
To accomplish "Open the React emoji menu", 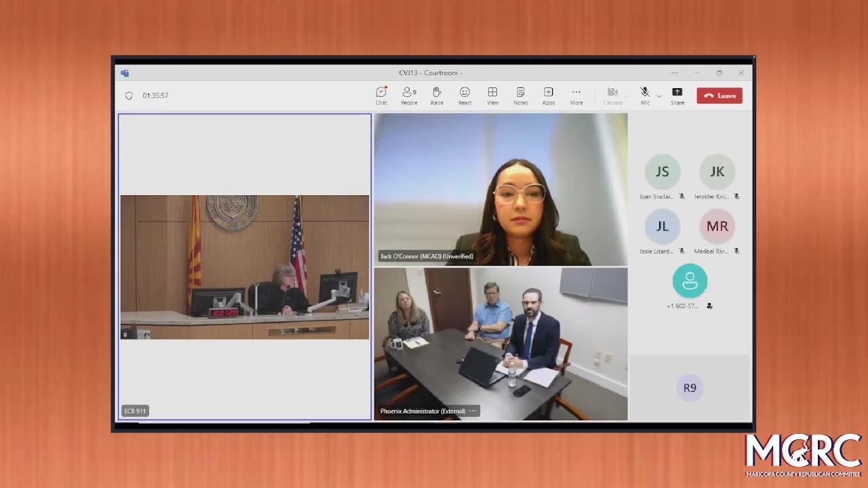I will (465, 96).
